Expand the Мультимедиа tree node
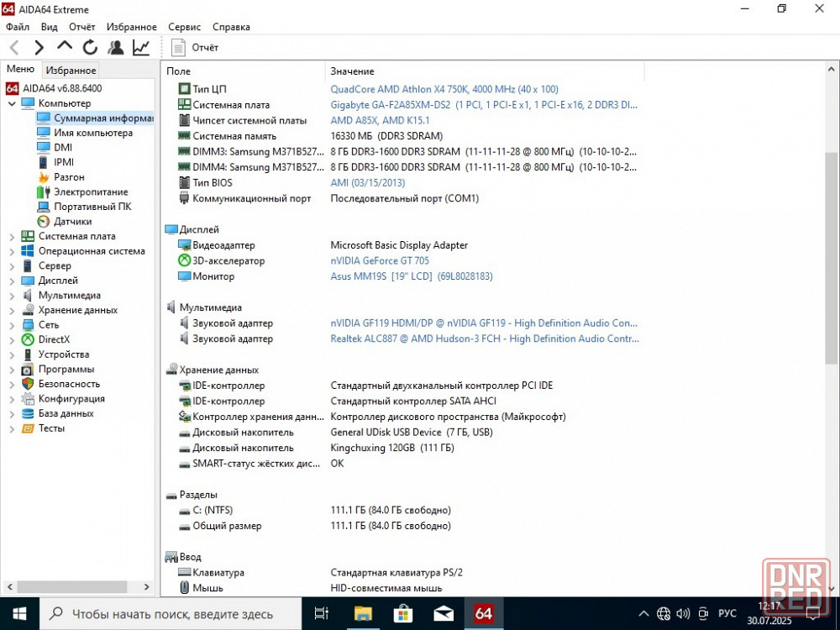The width and height of the screenshot is (840, 630). pos(12,295)
